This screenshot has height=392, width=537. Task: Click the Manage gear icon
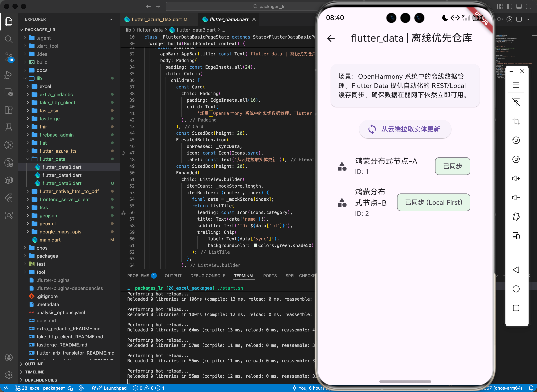(9, 375)
